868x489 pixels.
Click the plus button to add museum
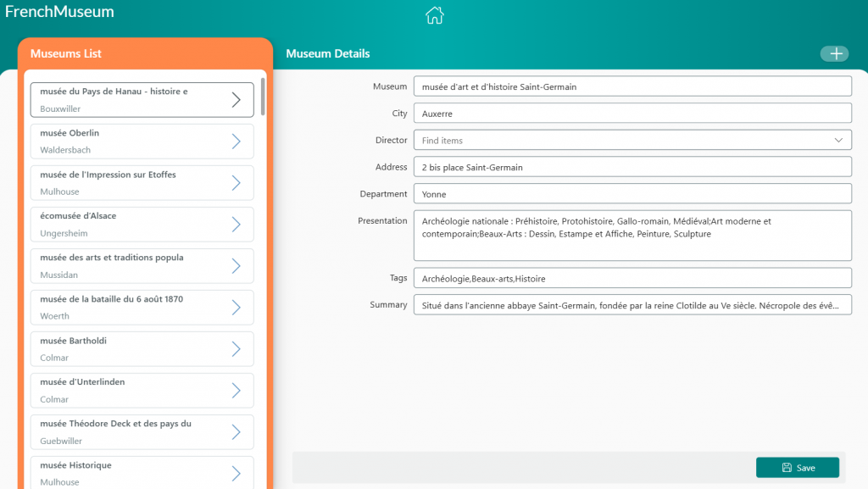[x=834, y=54]
